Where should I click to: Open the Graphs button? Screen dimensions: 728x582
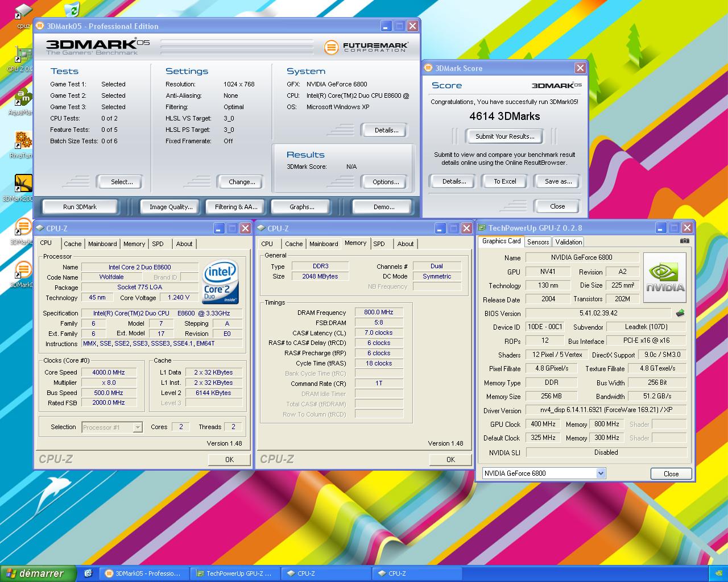click(x=301, y=207)
